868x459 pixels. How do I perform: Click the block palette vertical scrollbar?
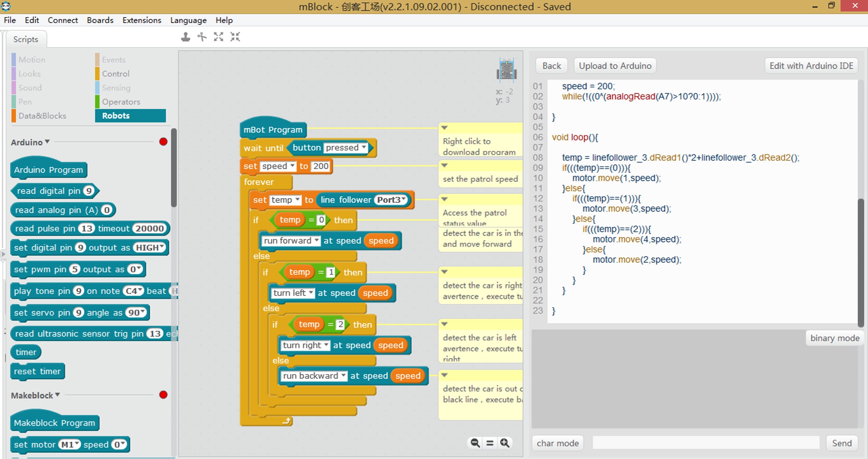pyautogui.click(x=174, y=168)
